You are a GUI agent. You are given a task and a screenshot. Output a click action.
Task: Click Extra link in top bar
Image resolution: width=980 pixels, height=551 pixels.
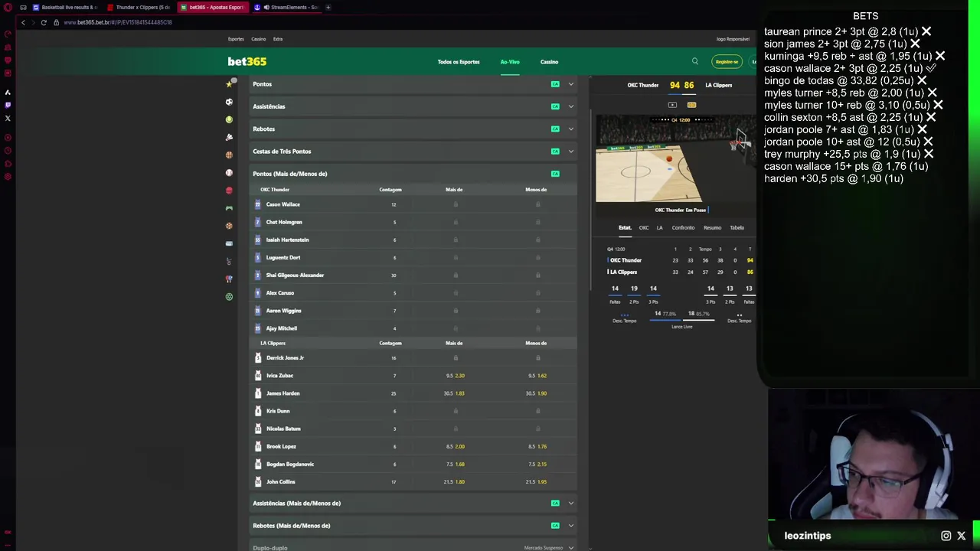tap(278, 39)
